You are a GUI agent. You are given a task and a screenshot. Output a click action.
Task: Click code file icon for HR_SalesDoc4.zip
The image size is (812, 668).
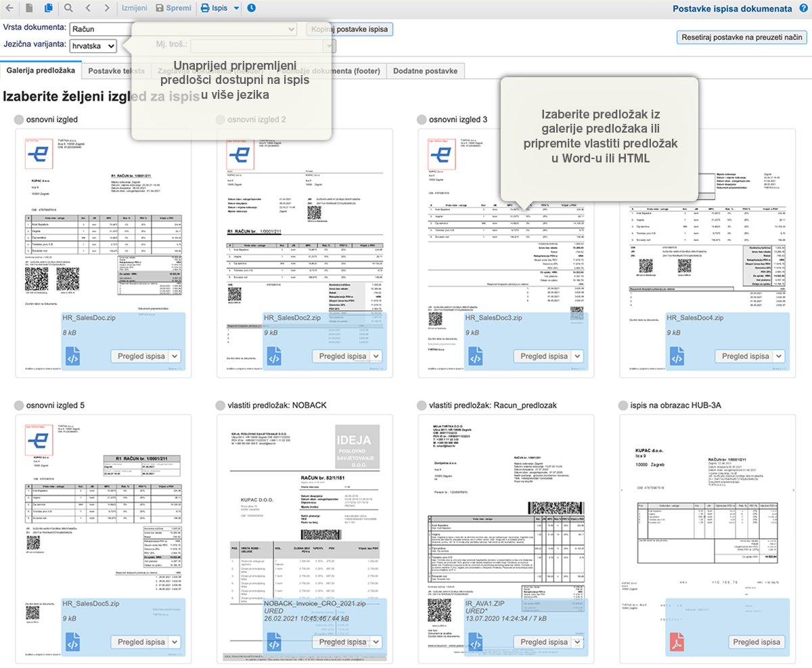point(677,357)
